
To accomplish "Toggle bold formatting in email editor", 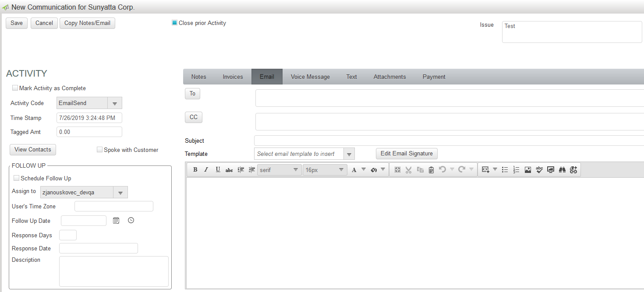I will click(x=195, y=170).
